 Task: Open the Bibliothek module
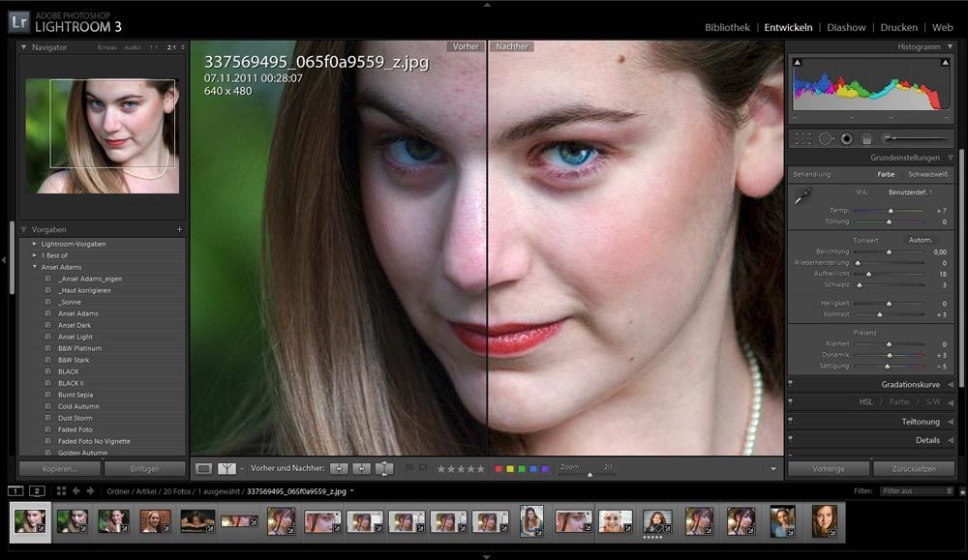pos(727,28)
